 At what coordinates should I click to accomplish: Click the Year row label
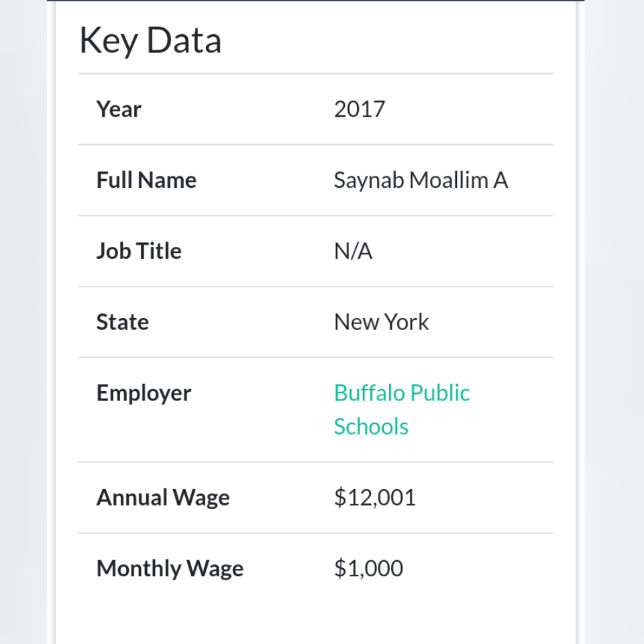(x=119, y=109)
